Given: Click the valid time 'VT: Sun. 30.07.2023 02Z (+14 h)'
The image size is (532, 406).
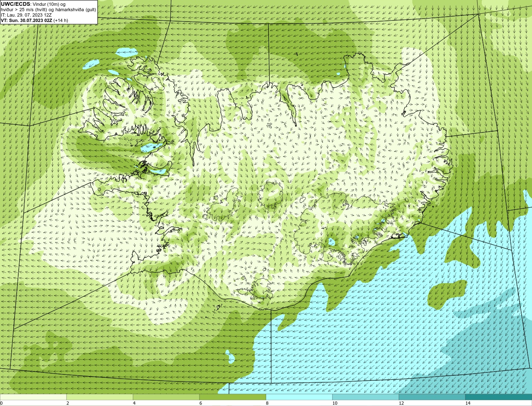Looking at the screenshot, I should pos(34,20).
